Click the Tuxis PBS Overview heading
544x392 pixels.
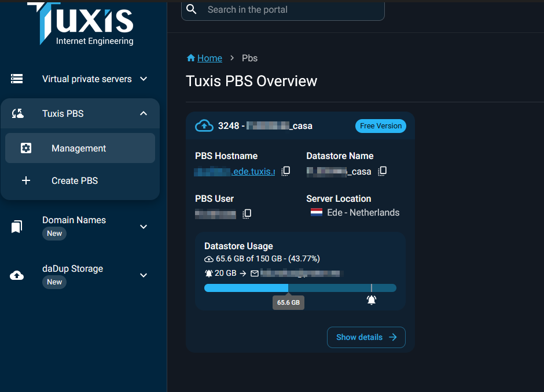tap(252, 81)
